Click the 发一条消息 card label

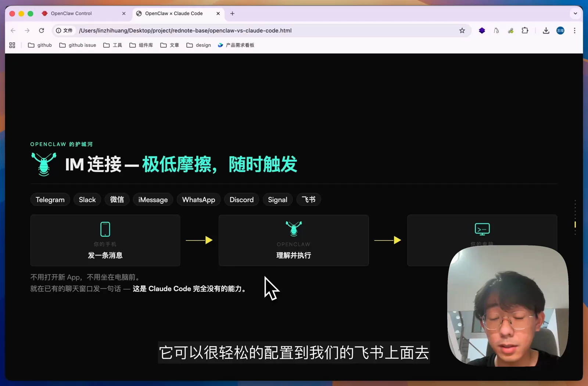tap(105, 255)
